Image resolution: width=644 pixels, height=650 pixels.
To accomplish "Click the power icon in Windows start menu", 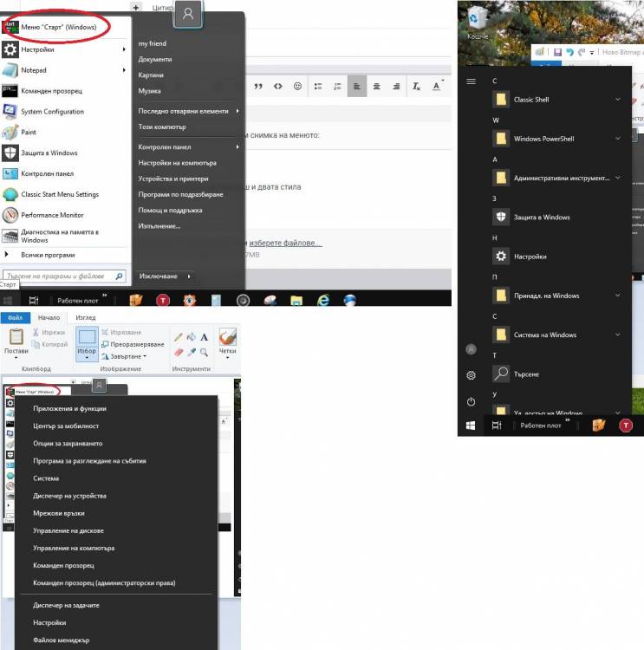I will click(x=471, y=401).
